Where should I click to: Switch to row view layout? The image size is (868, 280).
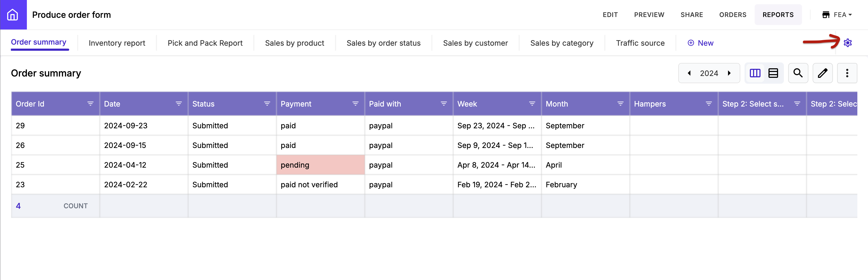(773, 73)
